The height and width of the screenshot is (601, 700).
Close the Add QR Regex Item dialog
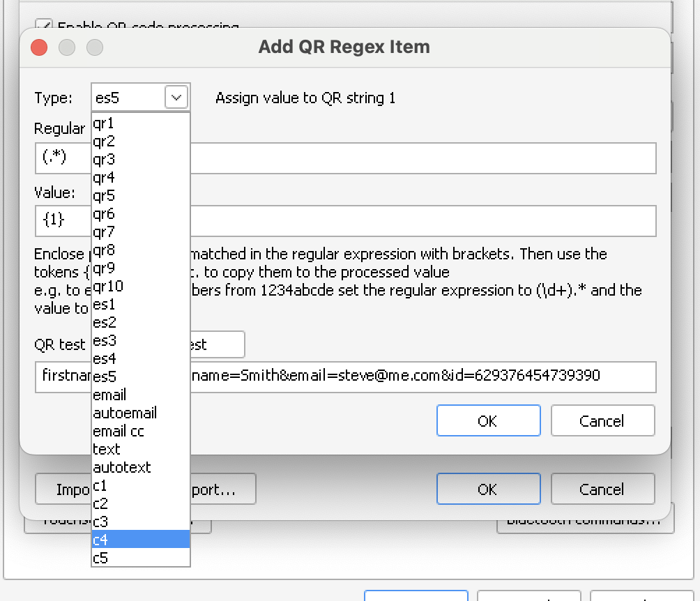pyautogui.click(x=39, y=47)
